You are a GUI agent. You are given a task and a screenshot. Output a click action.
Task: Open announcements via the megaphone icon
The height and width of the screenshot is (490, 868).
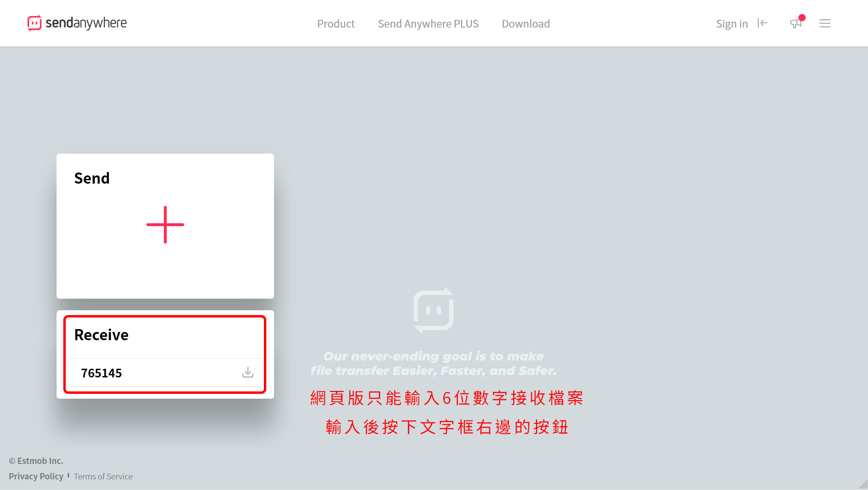796,23
